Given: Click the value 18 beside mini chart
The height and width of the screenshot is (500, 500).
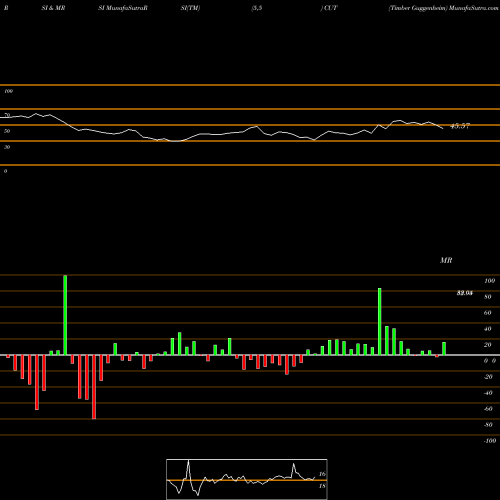Looking at the screenshot, I should 322,486.
